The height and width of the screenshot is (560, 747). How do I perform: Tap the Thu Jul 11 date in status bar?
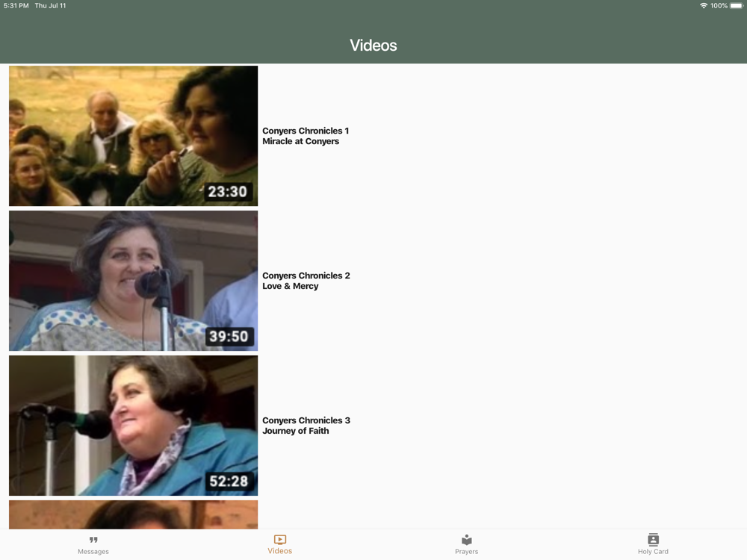[x=51, y=6]
